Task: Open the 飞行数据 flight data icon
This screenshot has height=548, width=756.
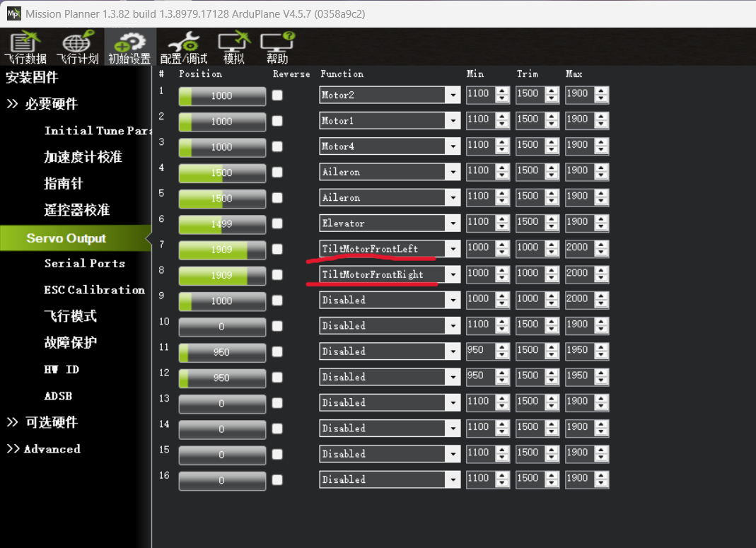Action: (x=25, y=47)
